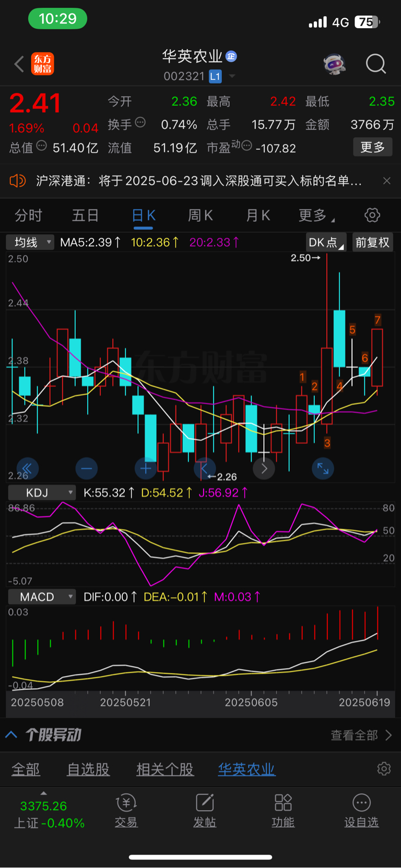Viewport: 401px width, 868px height.
Task: Open the MACD indicator dropdown
Action: (42, 597)
